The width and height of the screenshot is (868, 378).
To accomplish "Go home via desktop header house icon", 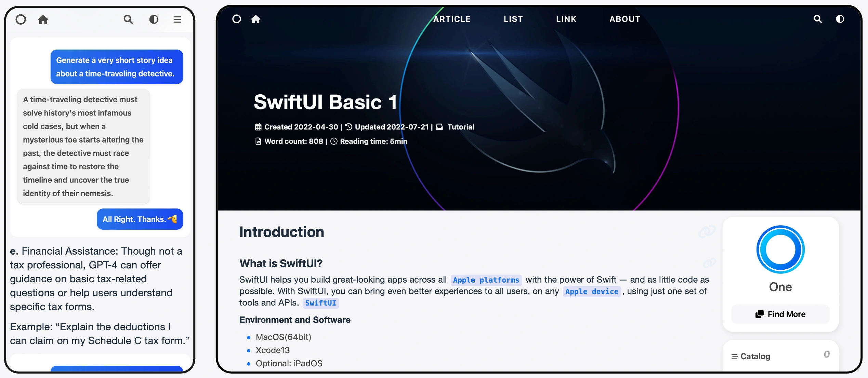I will pos(256,19).
